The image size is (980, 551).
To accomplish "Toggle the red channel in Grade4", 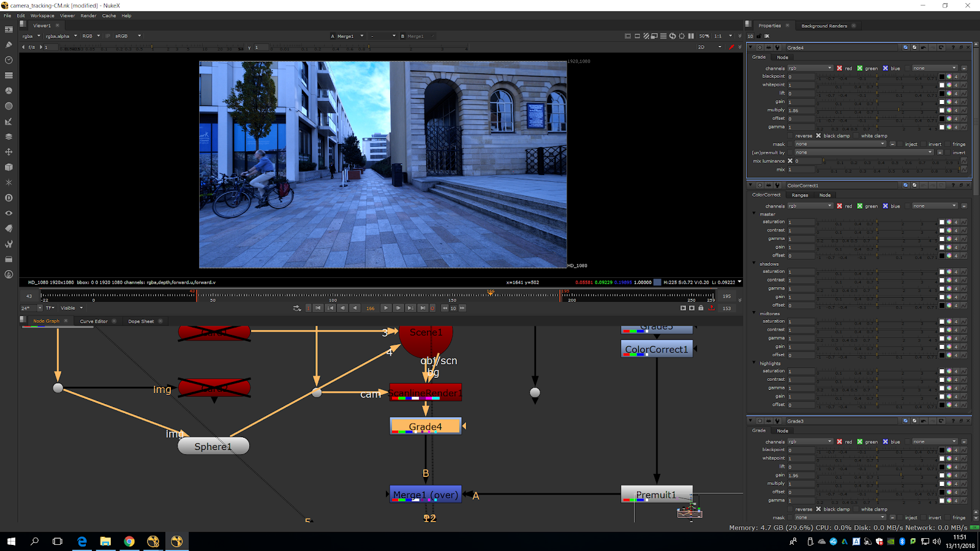I will click(x=839, y=69).
